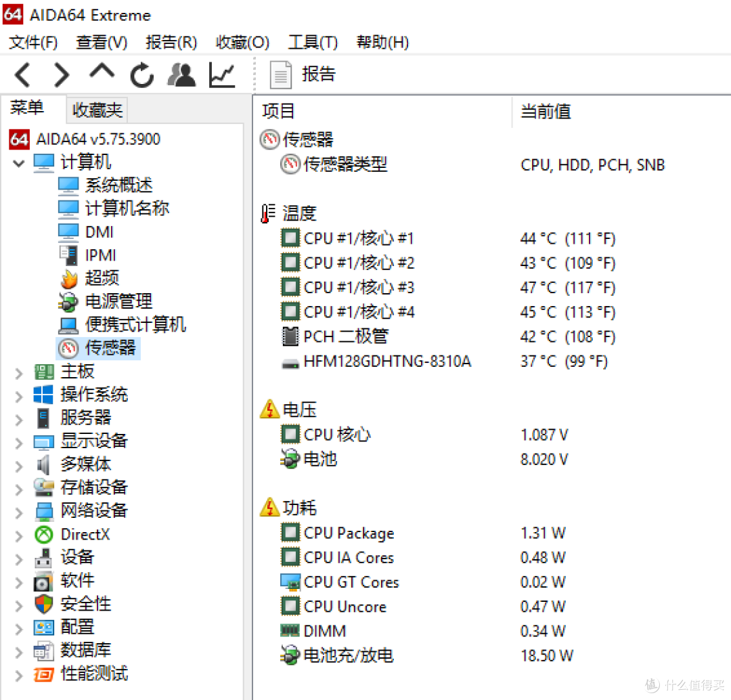
Task: Go back with the left arrow toolbar button
Action: 22,74
